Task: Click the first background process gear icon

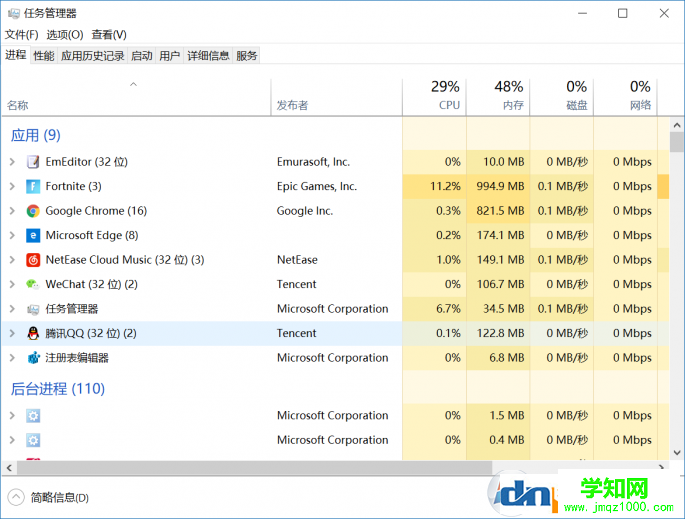Action: point(33,415)
